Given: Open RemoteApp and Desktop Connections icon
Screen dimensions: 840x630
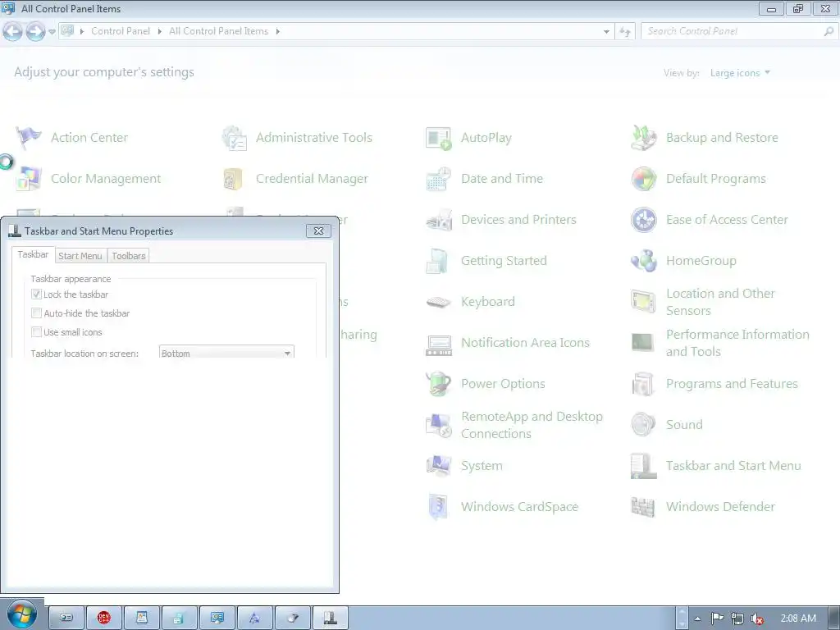Looking at the screenshot, I should tap(439, 426).
